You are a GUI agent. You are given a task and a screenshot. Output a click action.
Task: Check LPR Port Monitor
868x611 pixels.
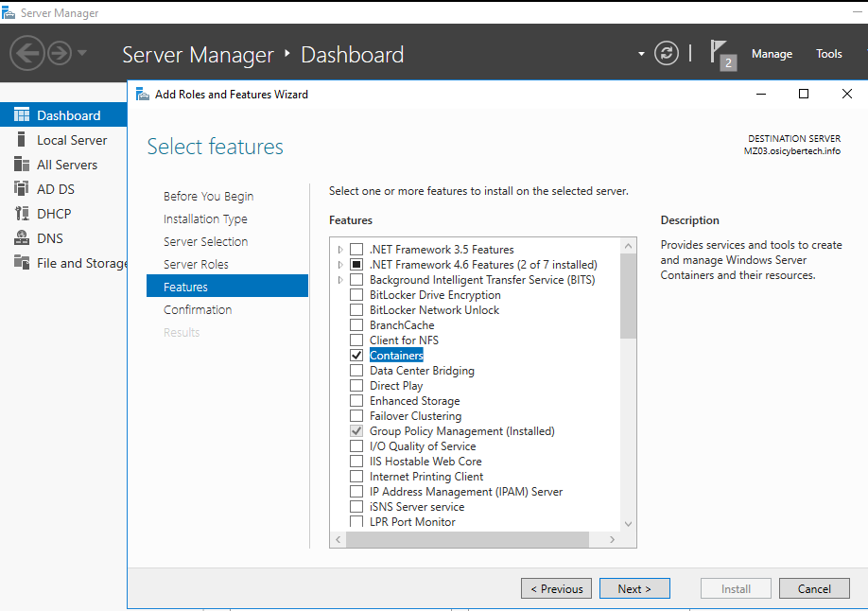click(356, 521)
